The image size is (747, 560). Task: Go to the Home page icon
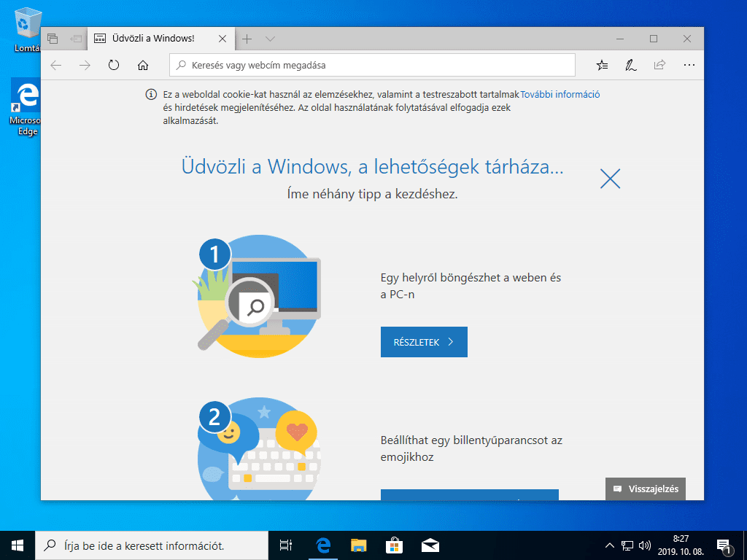(x=143, y=65)
